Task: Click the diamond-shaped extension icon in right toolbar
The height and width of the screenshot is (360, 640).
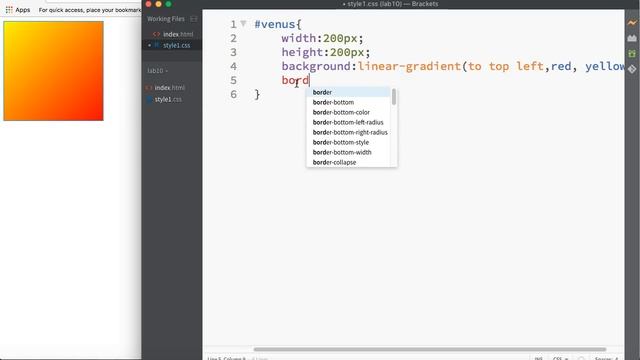Action: 632,69
